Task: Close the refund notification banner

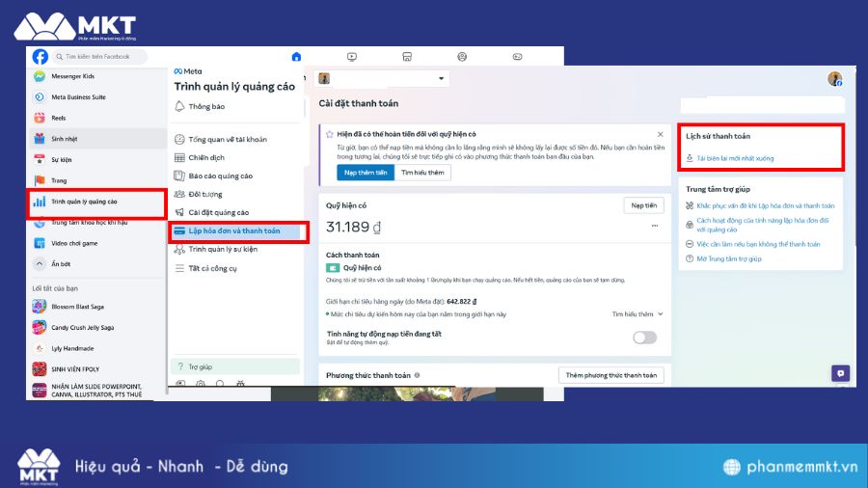Action: (660, 134)
